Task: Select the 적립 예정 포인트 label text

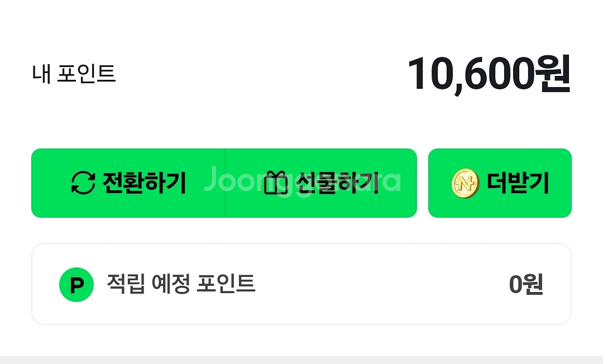Action: (181, 284)
